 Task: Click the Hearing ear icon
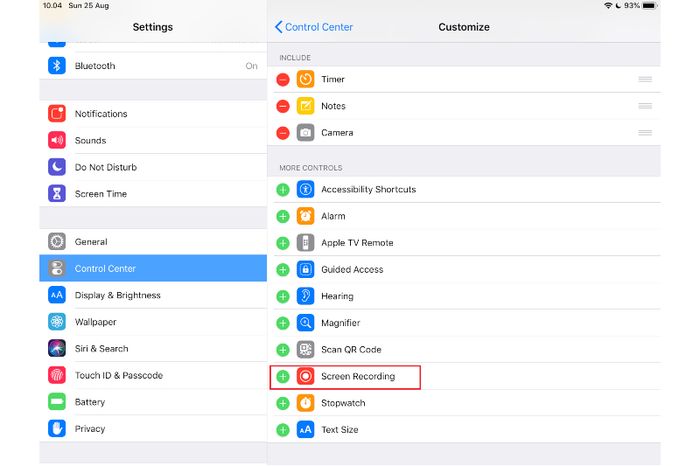point(305,296)
